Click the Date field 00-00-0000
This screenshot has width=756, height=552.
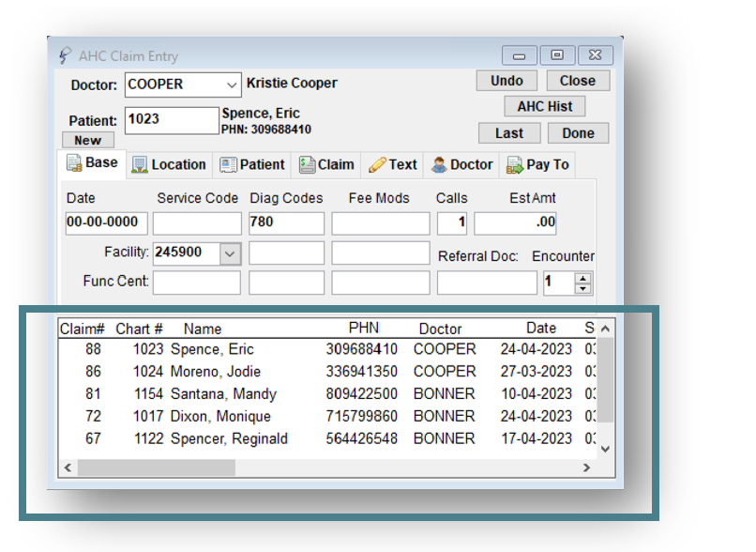pyautogui.click(x=106, y=223)
